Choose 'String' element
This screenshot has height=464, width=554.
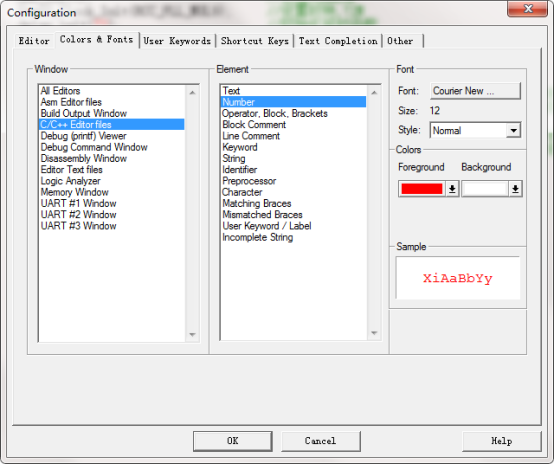click(x=293, y=158)
